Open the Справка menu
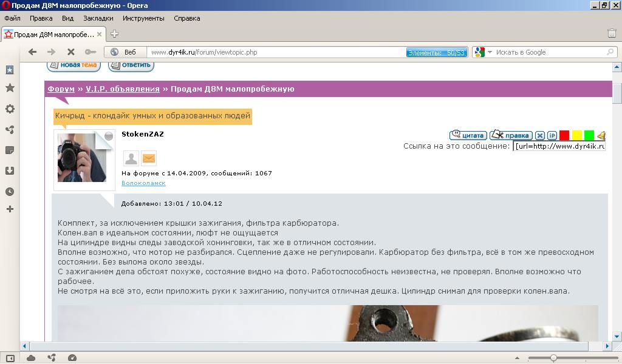Screen dimensions: 622x364 click(187, 18)
